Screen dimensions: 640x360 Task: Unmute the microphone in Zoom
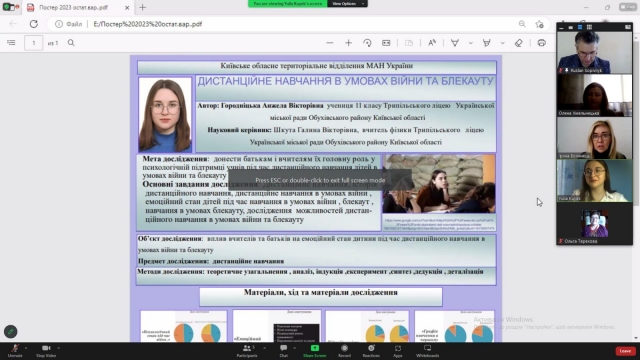tap(15, 351)
